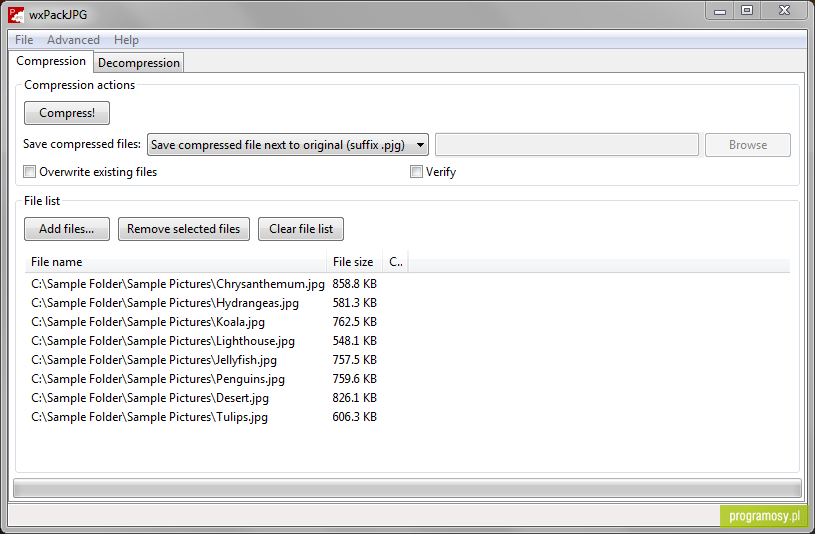This screenshot has height=534, width=815.
Task: Sort by File size column header
Action: tap(354, 262)
